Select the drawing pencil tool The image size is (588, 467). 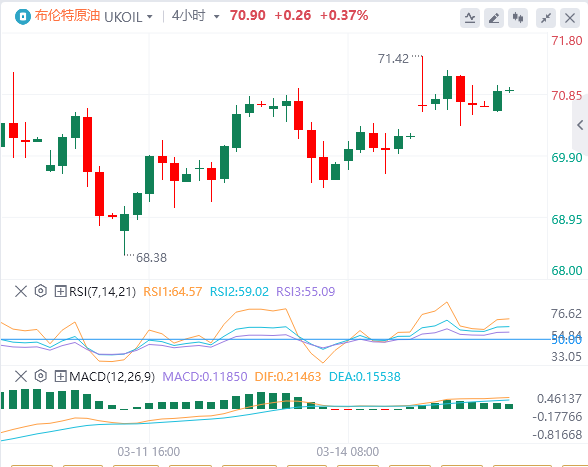point(494,18)
